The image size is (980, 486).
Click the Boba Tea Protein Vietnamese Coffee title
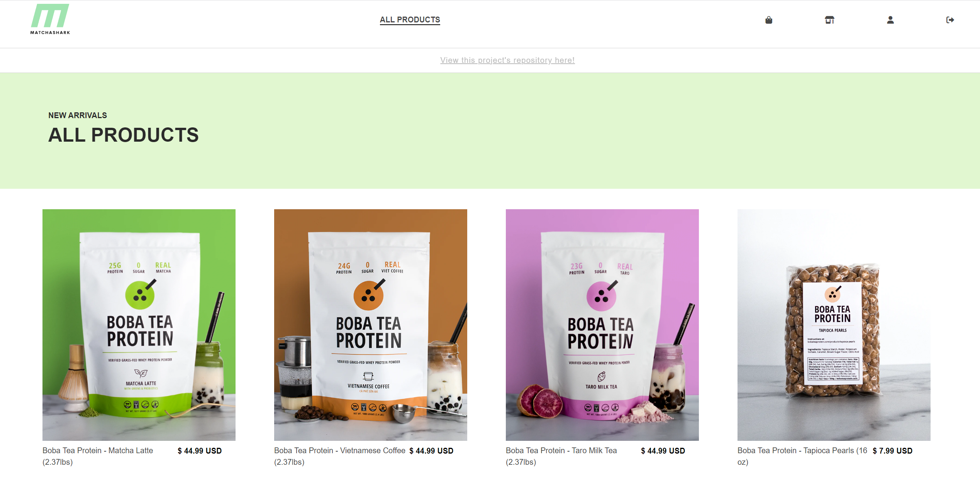(x=340, y=456)
